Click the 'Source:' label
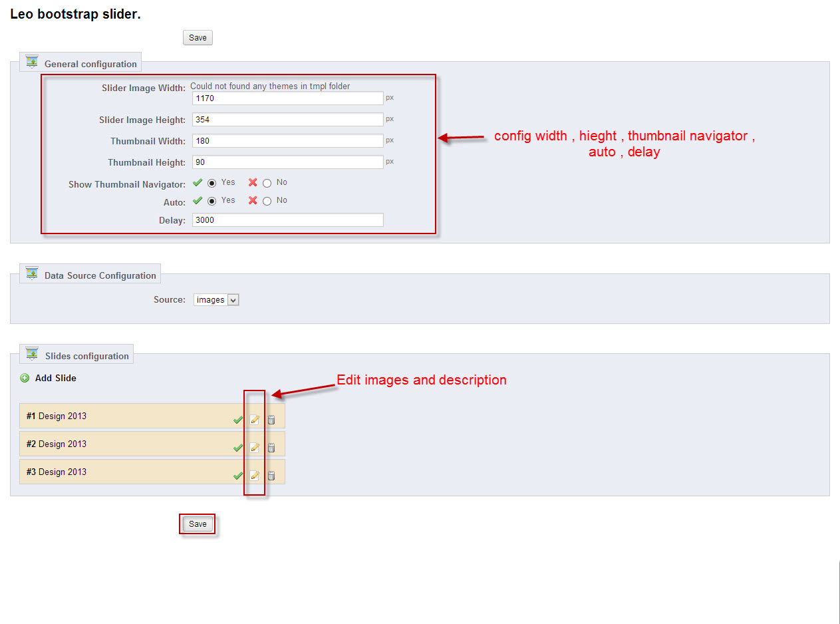The image size is (840, 624). (x=170, y=300)
